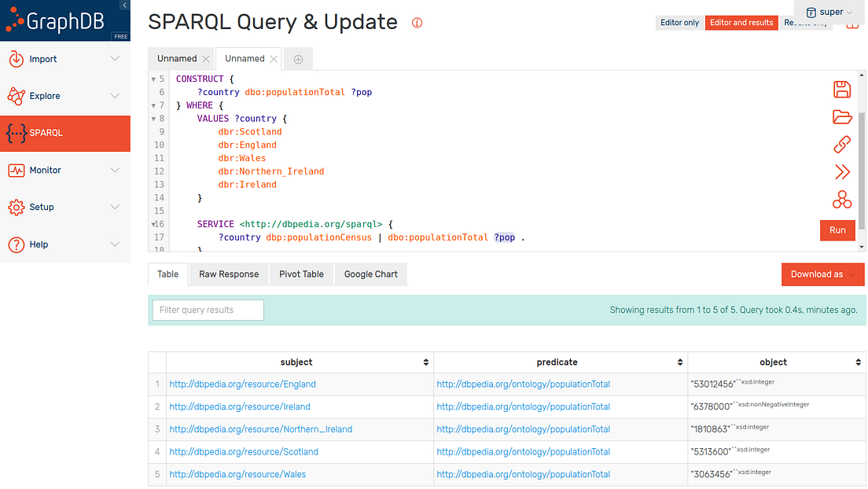868x489 pixels.
Task: Click the info icon beside SPARQL Query & Update
Action: pos(417,23)
